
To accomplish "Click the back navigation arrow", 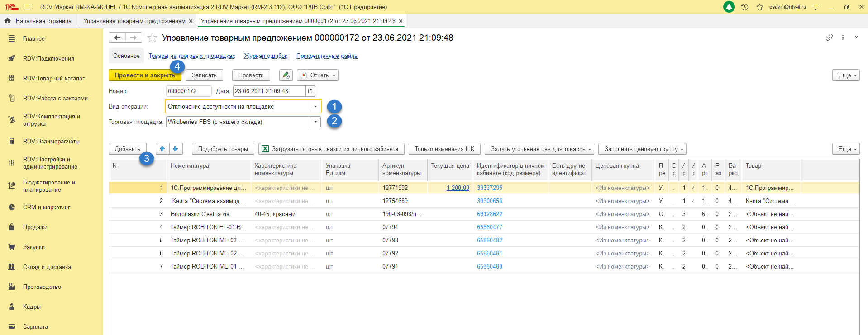I will tap(117, 38).
